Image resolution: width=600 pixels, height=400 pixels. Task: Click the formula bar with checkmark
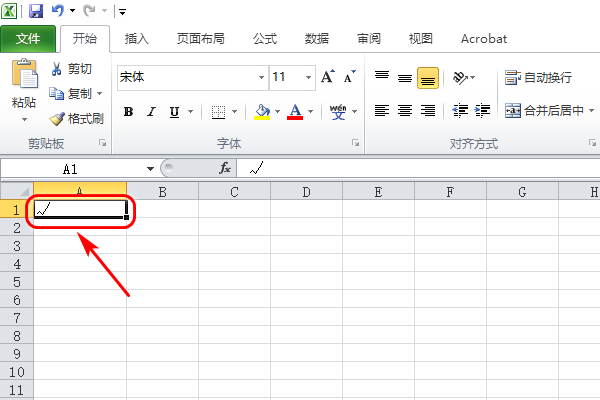[x=419, y=168]
